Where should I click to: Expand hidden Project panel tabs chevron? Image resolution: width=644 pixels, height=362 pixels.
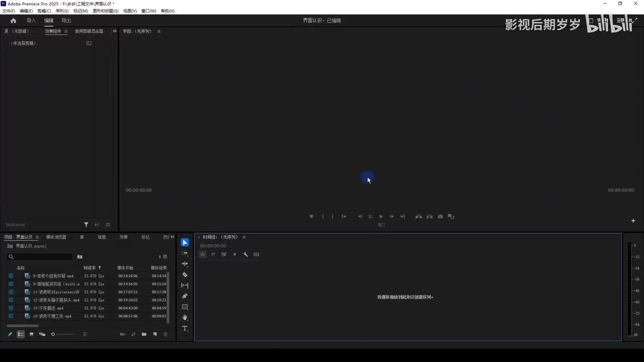click(172, 237)
